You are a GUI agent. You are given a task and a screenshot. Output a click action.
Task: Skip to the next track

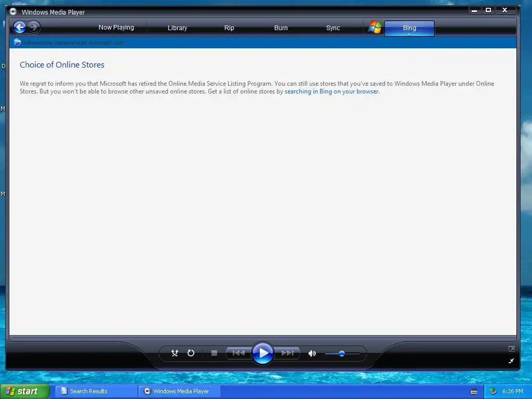click(287, 353)
